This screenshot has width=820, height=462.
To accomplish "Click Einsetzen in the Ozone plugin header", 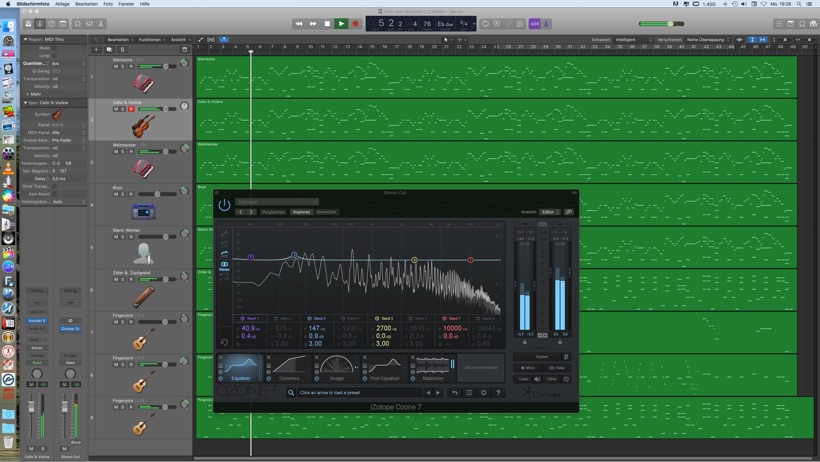I will pyautogui.click(x=326, y=212).
